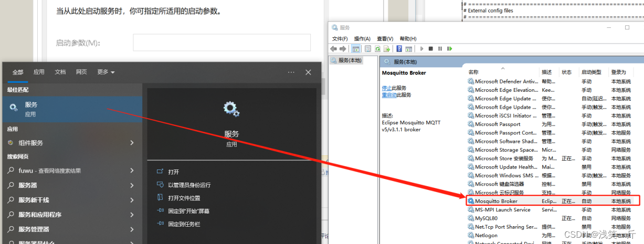Select 服务(本地) in the console tree
Image resolution: width=644 pixels, height=244 pixels.
346,60
